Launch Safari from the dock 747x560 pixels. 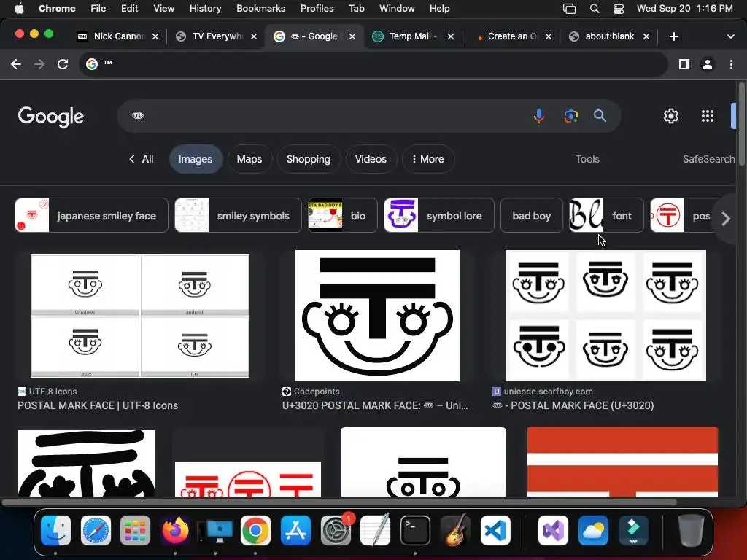tap(96, 530)
